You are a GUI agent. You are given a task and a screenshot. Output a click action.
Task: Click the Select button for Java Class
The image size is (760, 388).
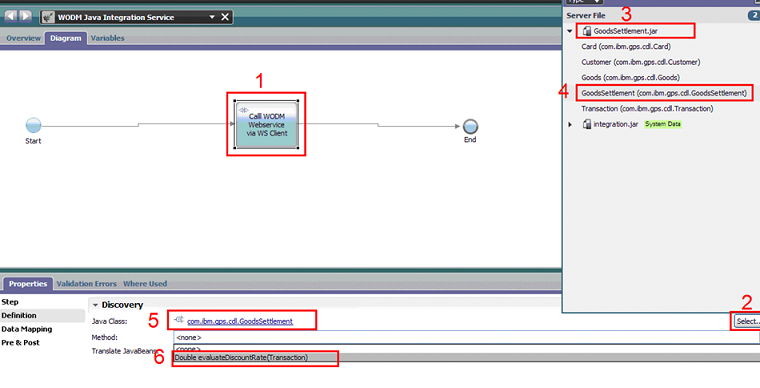747,321
